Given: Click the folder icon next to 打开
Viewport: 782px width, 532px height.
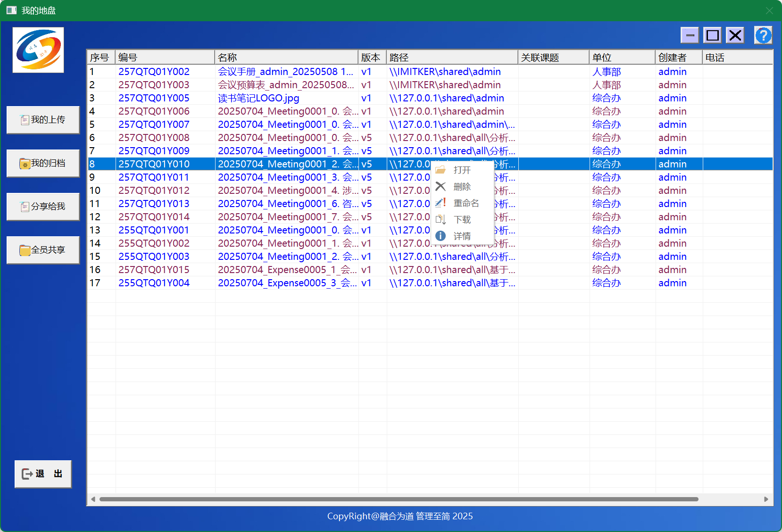Looking at the screenshot, I should pos(441,170).
